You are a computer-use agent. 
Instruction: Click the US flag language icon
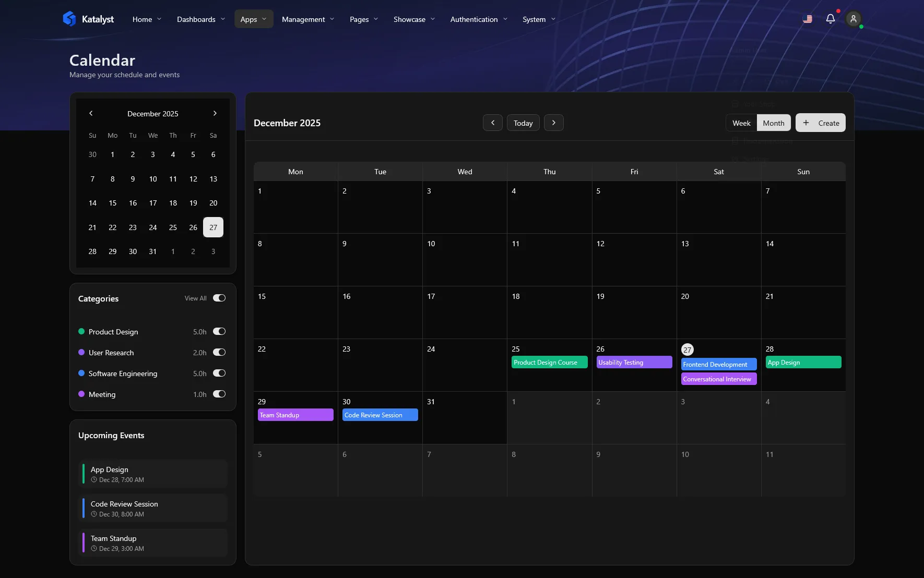[807, 19]
